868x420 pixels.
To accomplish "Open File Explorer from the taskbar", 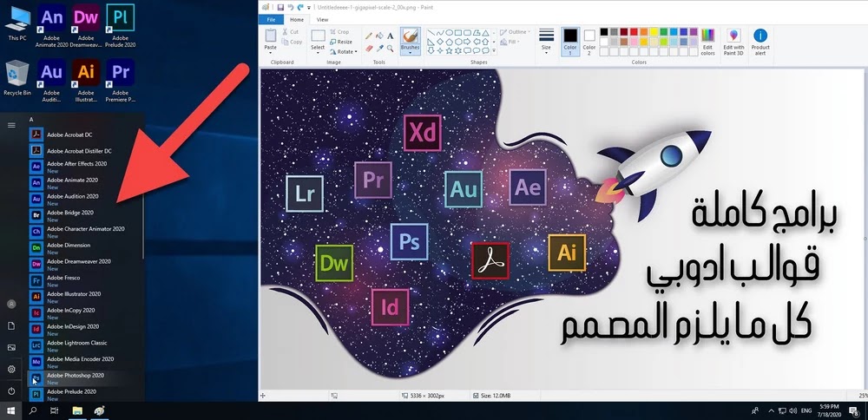I will (77, 410).
